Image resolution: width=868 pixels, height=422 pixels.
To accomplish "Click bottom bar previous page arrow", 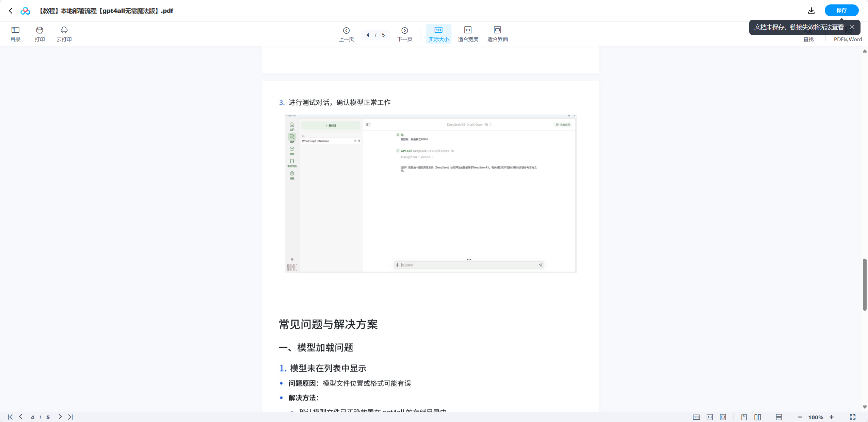I will point(21,417).
